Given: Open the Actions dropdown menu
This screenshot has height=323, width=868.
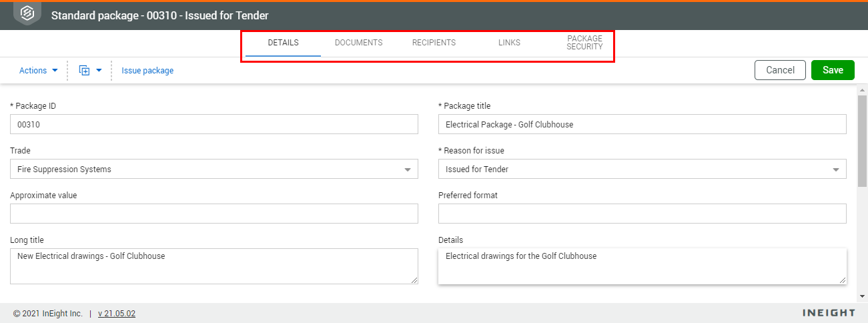Looking at the screenshot, I should tap(38, 70).
